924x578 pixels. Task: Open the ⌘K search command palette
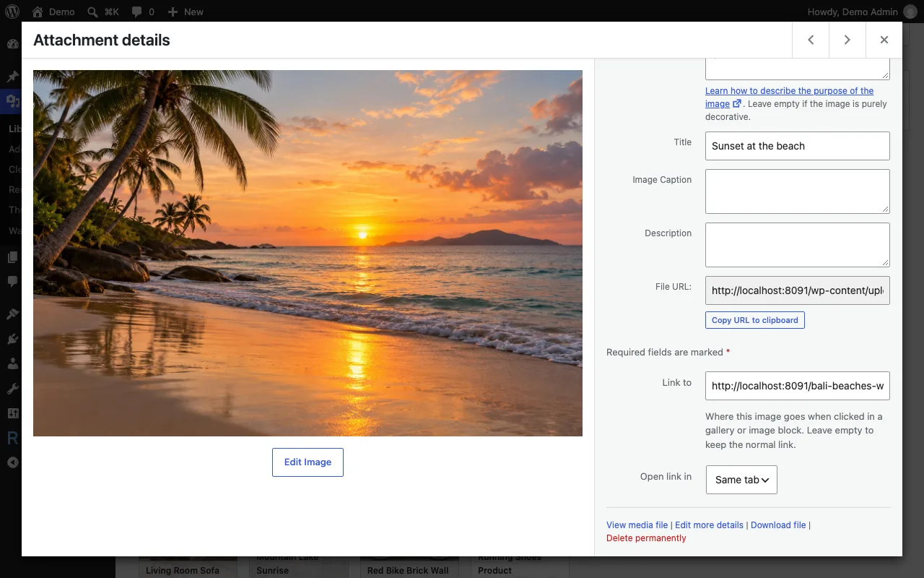click(103, 12)
